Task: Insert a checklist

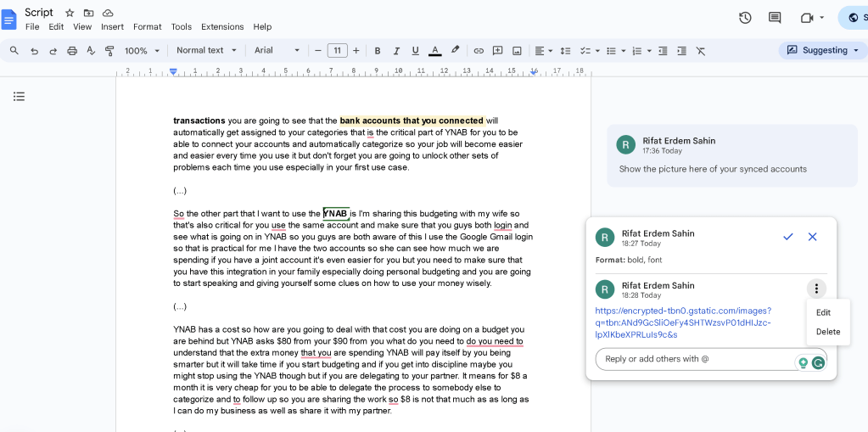Action: pyautogui.click(x=585, y=51)
